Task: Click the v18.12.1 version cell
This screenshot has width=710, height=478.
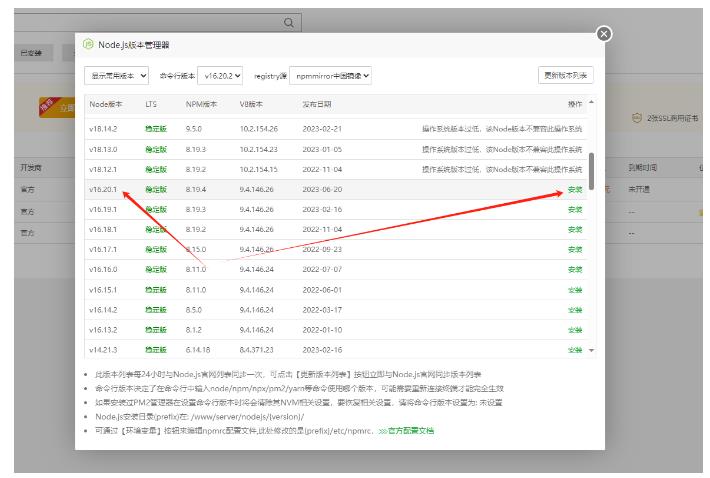Action: tap(103, 169)
